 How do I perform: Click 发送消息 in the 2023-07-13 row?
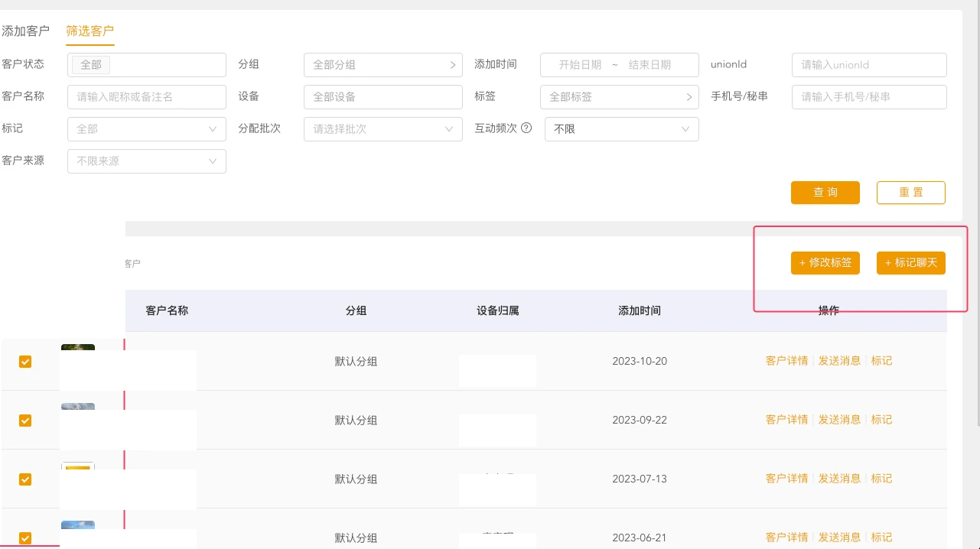pyautogui.click(x=839, y=479)
